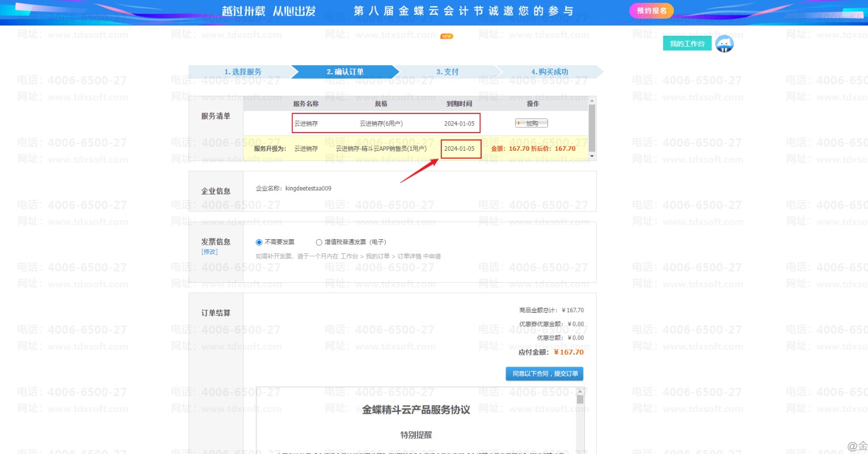Click 加购 button for 云进销存
Viewport: 868px width, 454px height.
tap(531, 123)
